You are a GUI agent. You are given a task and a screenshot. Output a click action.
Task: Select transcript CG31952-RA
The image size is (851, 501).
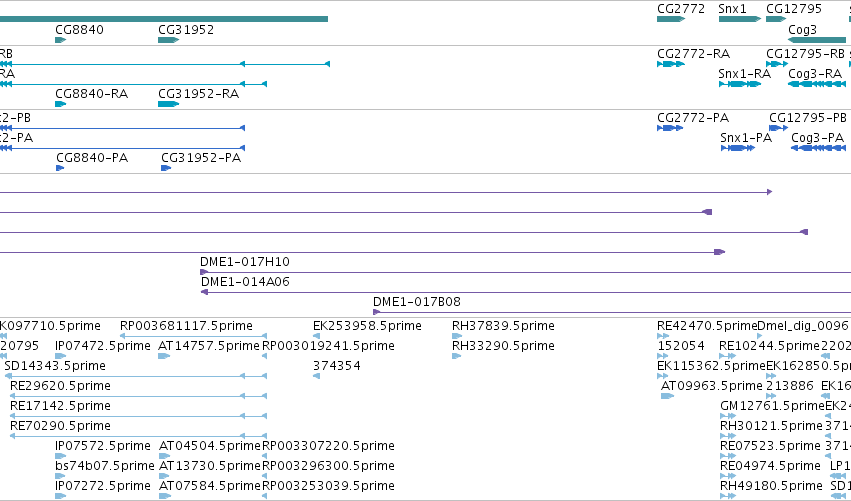pos(168,104)
